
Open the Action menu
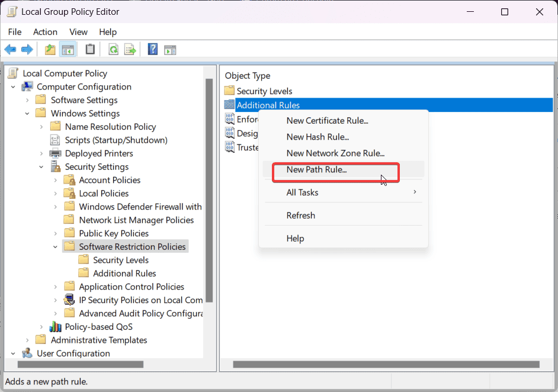coord(45,32)
